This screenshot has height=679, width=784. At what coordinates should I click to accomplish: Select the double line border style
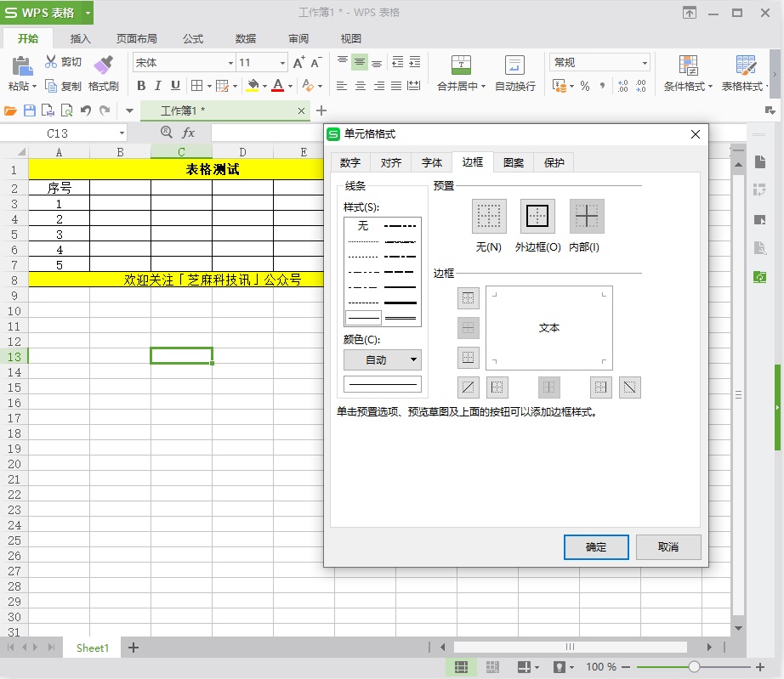[400, 318]
